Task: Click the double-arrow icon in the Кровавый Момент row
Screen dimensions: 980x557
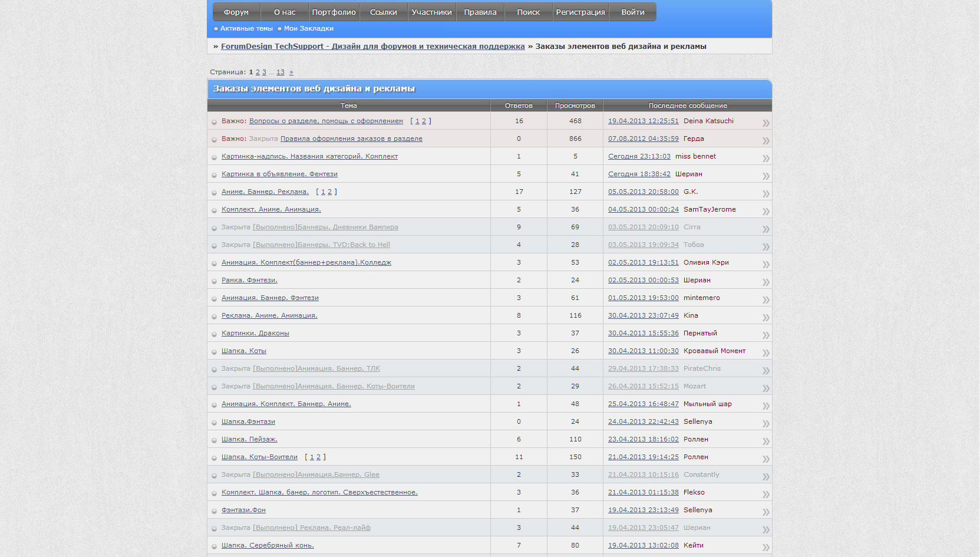Action: coord(765,353)
